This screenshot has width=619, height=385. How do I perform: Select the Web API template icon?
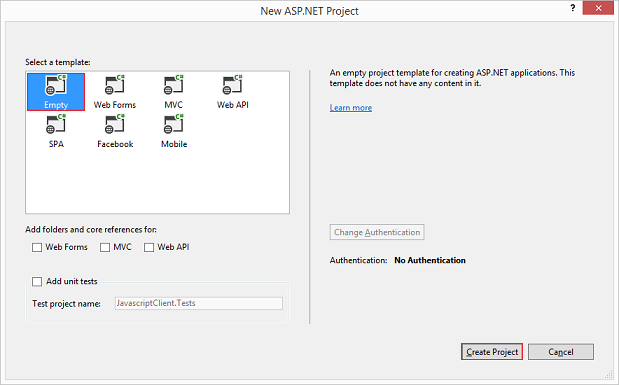[233, 92]
